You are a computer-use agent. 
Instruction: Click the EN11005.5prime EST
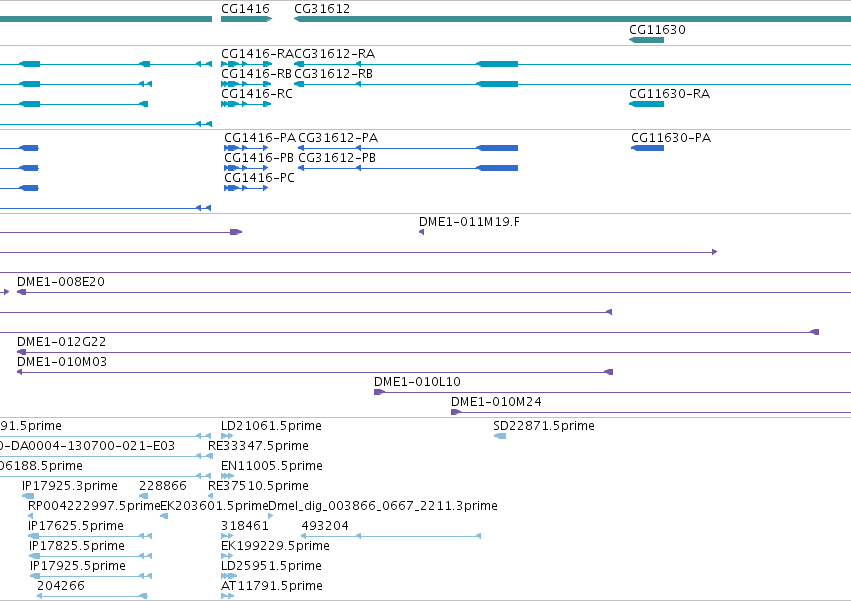point(227,476)
